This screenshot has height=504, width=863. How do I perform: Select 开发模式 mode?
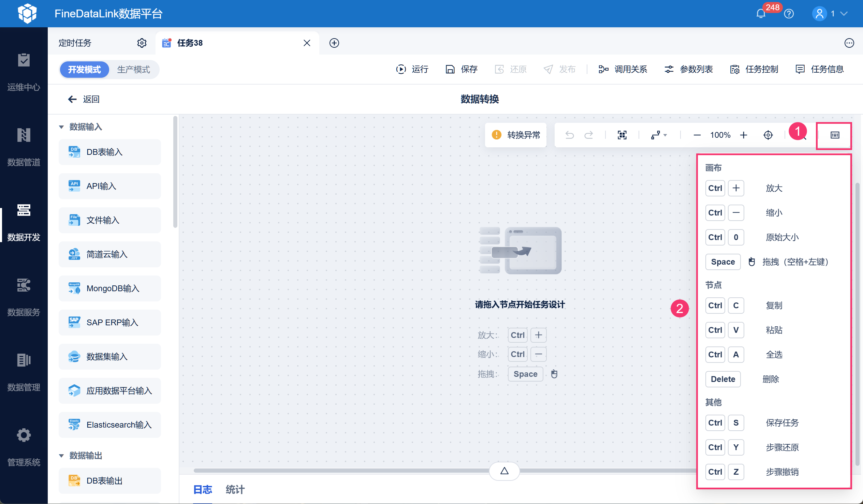click(84, 70)
